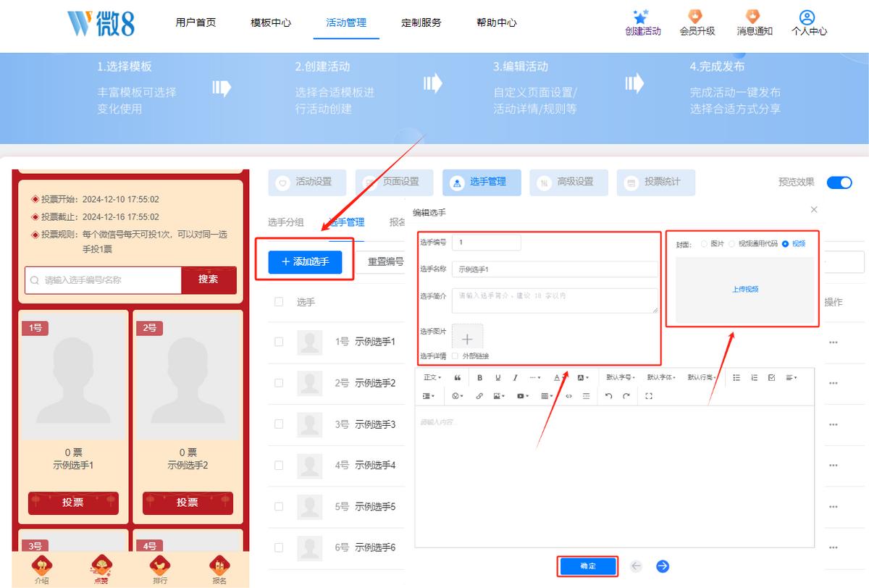The height and width of the screenshot is (588, 869).
Task: Open the background highlight color picker
Action: click(583, 377)
